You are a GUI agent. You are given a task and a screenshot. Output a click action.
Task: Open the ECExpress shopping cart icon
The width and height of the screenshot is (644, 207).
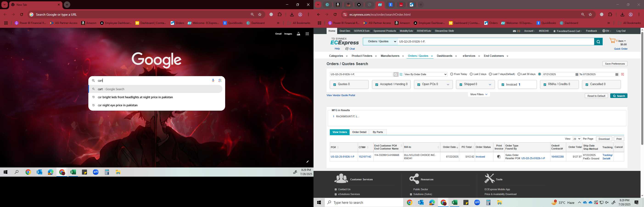(612, 41)
